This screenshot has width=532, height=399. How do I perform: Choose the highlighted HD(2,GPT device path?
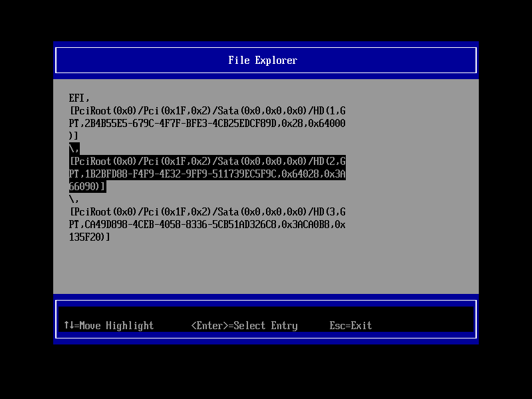click(207, 161)
